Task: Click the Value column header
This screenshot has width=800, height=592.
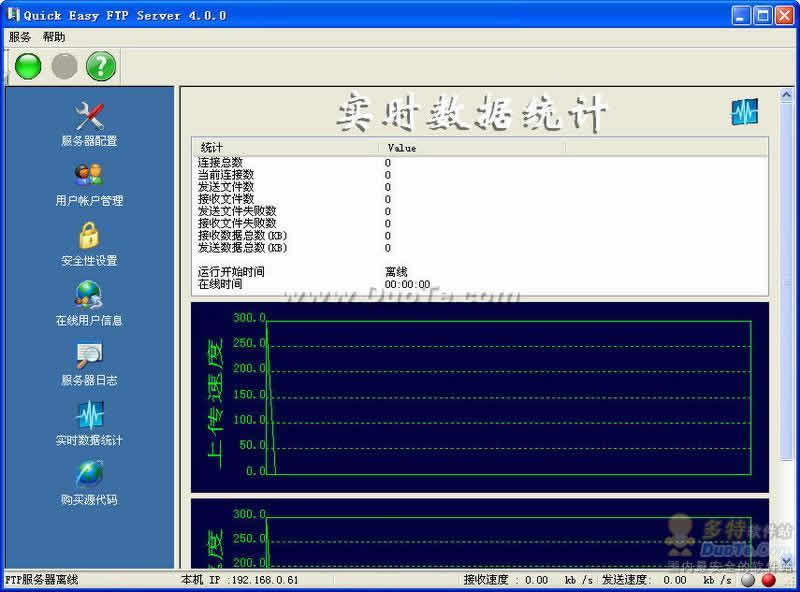Action: tap(472, 147)
